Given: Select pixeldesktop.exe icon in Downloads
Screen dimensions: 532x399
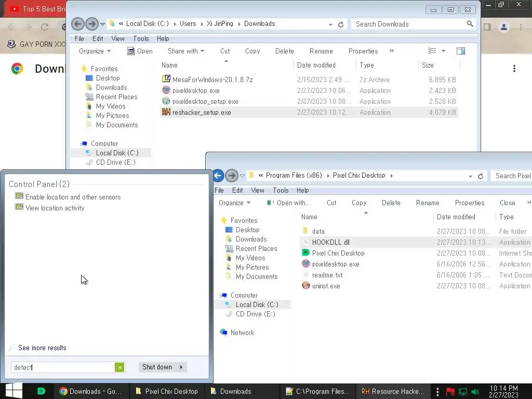Looking at the screenshot, I should (x=166, y=90).
